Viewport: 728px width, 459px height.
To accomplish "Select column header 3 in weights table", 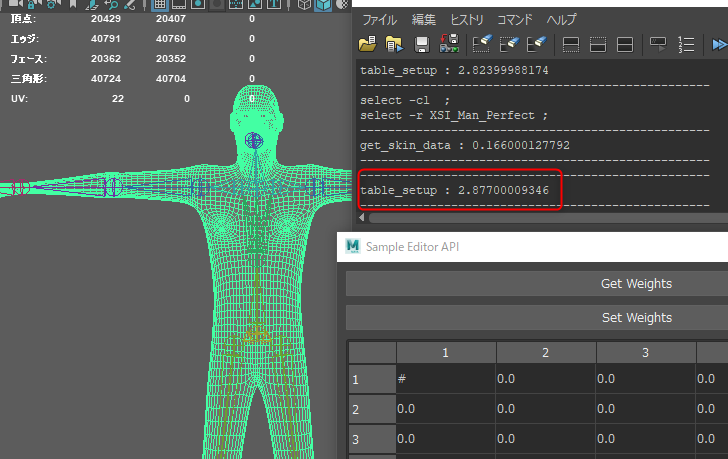I will click(645, 353).
